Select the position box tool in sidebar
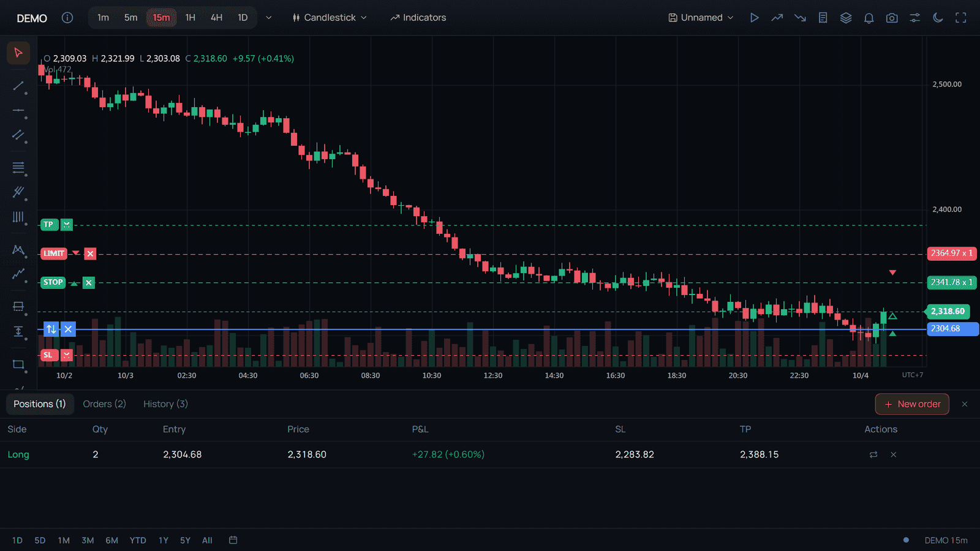The width and height of the screenshot is (980, 551). (18, 306)
